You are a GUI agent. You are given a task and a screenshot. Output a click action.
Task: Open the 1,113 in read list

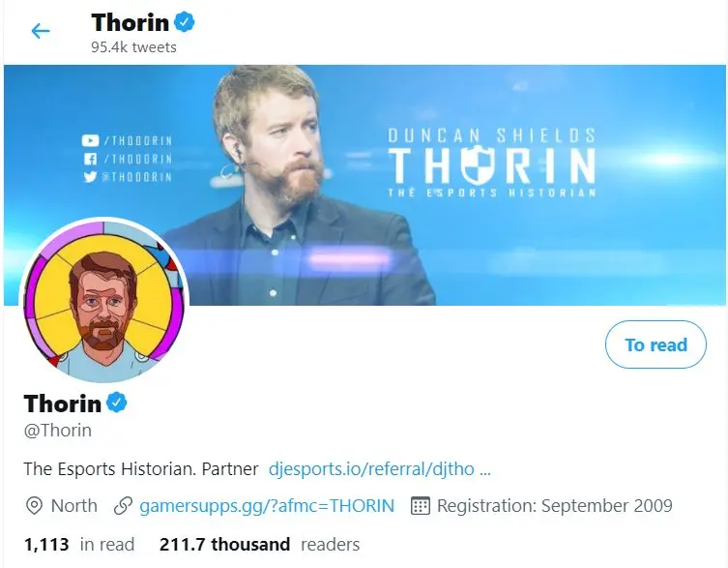point(79,545)
